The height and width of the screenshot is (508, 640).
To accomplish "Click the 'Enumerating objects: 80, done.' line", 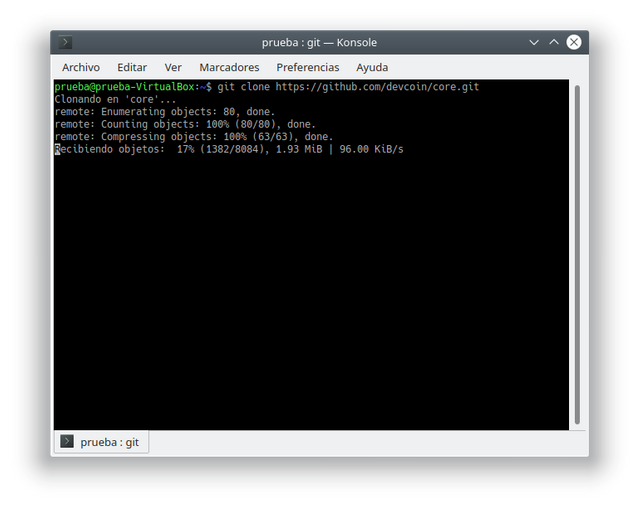I will pyautogui.click(x=165, y=112).
